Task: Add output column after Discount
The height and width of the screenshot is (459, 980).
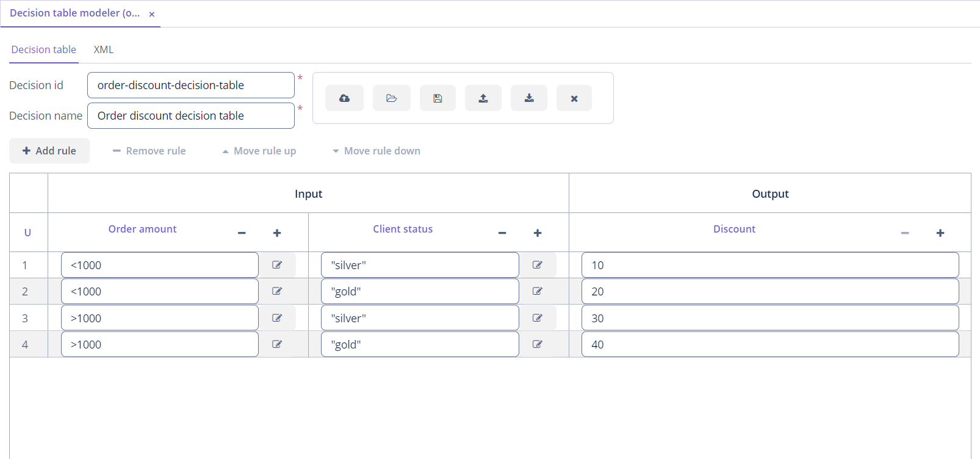Action: [940, 233]
